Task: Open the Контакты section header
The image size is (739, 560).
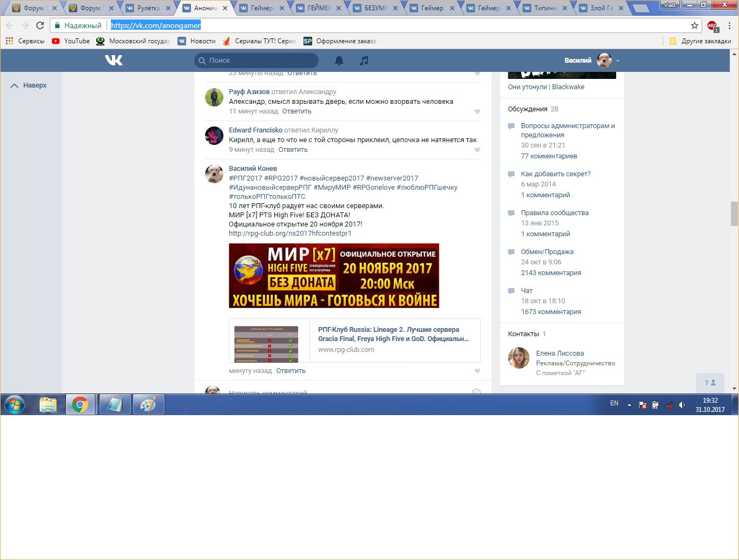Action: 524,334
